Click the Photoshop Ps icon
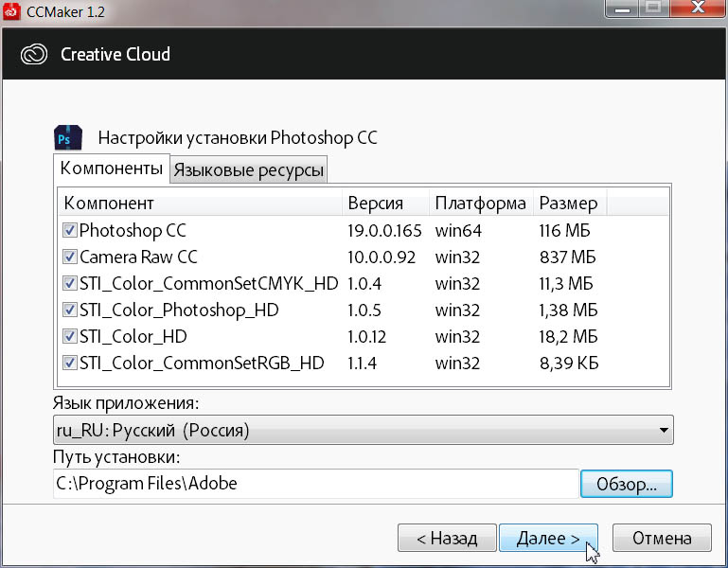The width and height of the screenshot is (728, 568). point(68,138)
